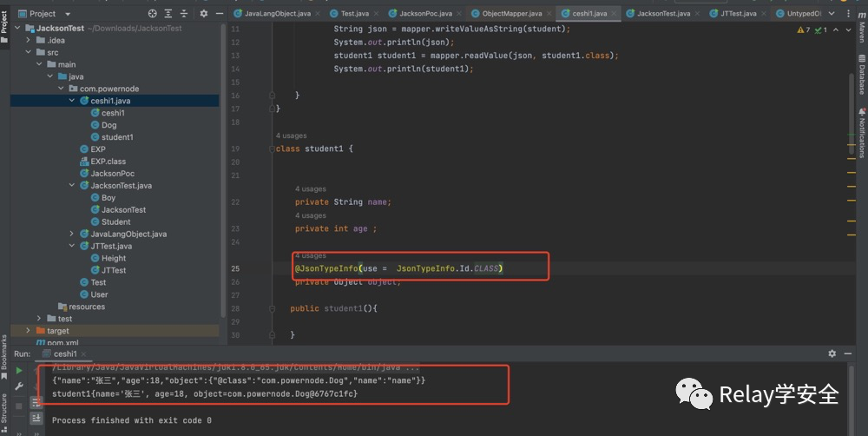Toggle soft-wrap in Run console
Image resolution: width=868 pixels, height=436 pixels.
point(36,402)
